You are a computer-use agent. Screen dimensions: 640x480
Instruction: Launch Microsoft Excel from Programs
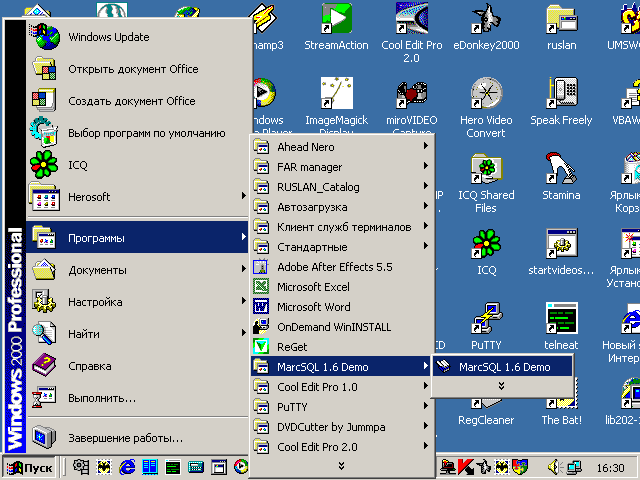pos(341,287)
